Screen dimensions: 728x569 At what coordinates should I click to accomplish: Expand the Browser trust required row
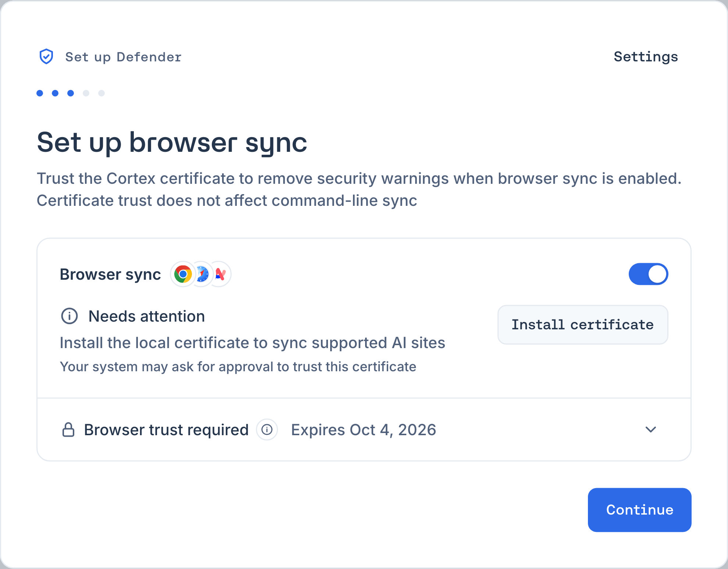(651, 429)
